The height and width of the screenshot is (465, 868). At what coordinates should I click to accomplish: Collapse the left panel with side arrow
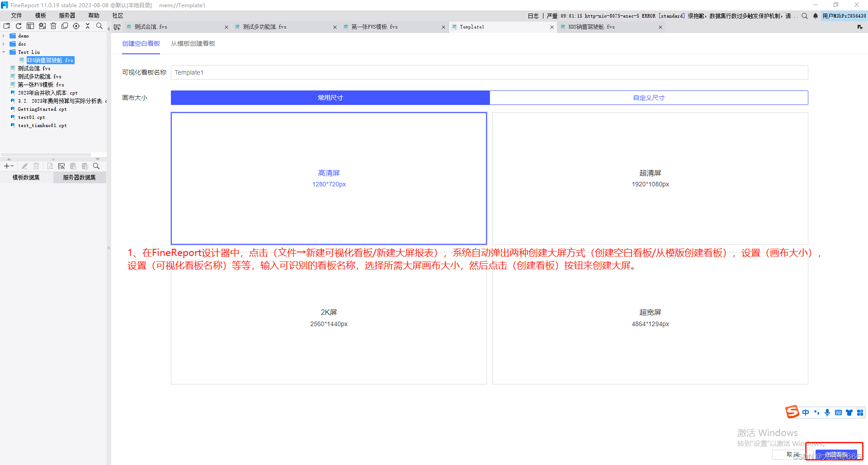pyautogui.click(x=108, y=29)
